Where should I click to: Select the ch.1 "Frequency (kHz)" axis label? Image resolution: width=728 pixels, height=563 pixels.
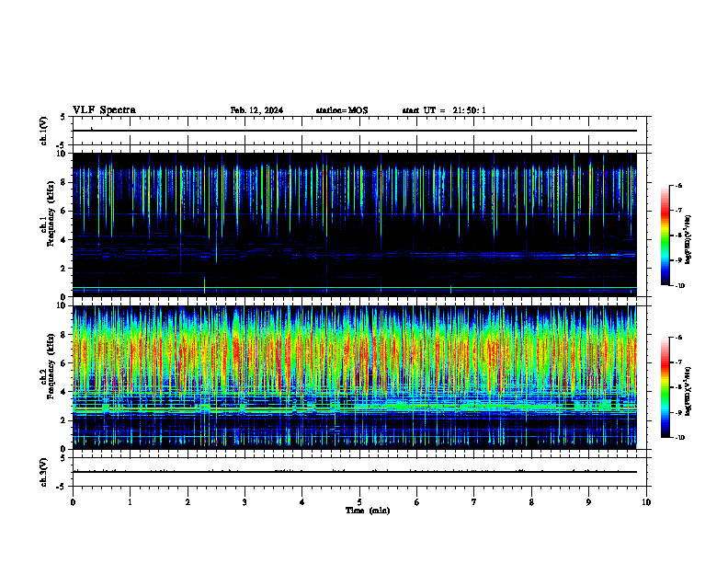point(51,214)
